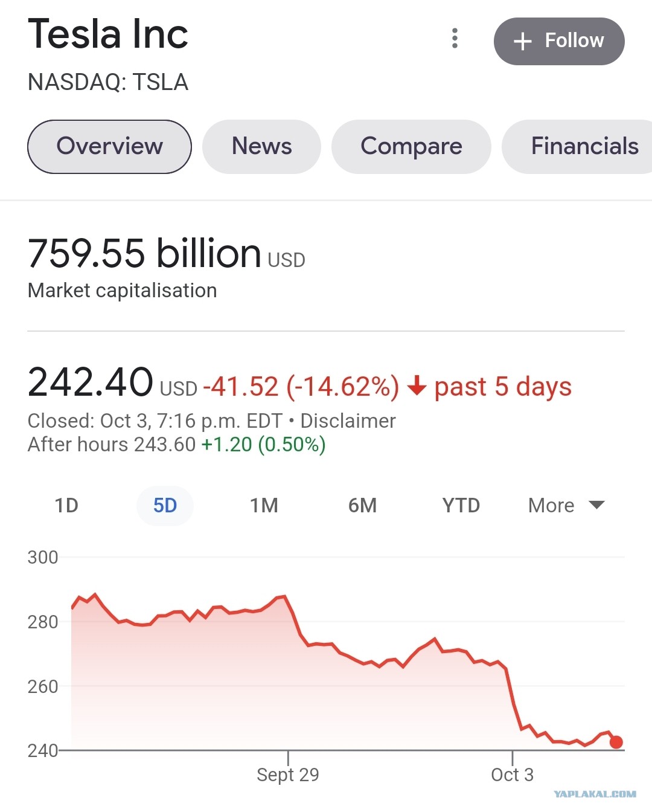
Task: Select the 5D time range
Action: click(165, 505)
